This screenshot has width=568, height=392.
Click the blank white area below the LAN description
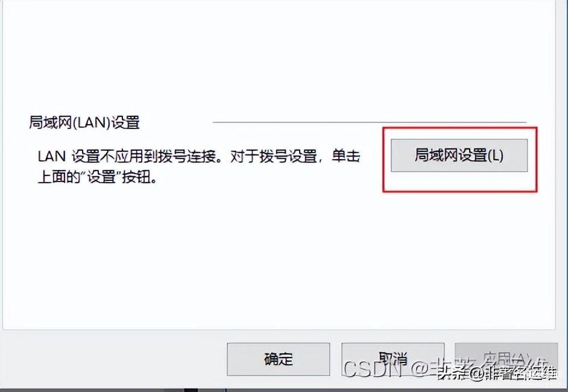[276, 261]
